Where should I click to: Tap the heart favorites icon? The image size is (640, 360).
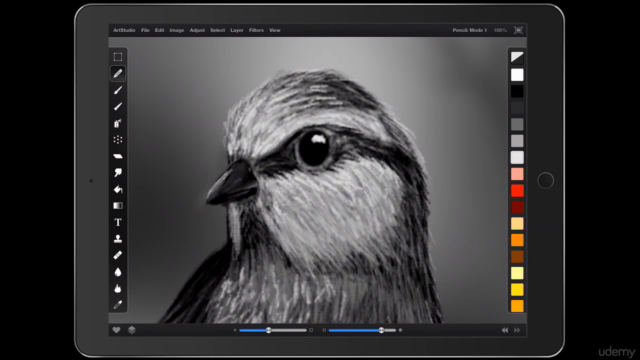(116, 330)
